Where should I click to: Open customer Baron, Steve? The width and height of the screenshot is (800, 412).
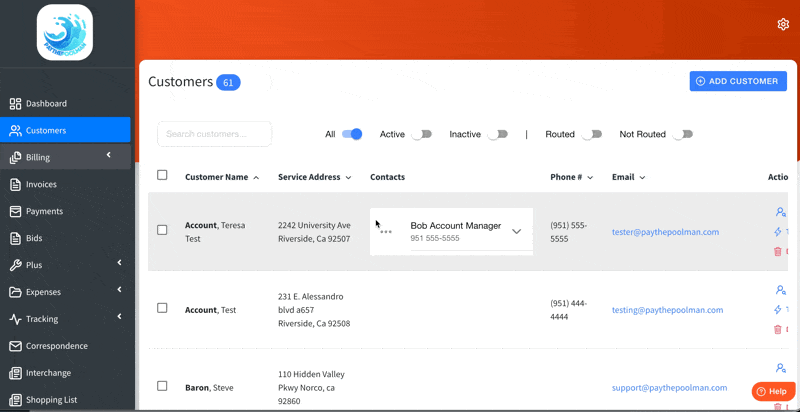click(x=209, y=388)
